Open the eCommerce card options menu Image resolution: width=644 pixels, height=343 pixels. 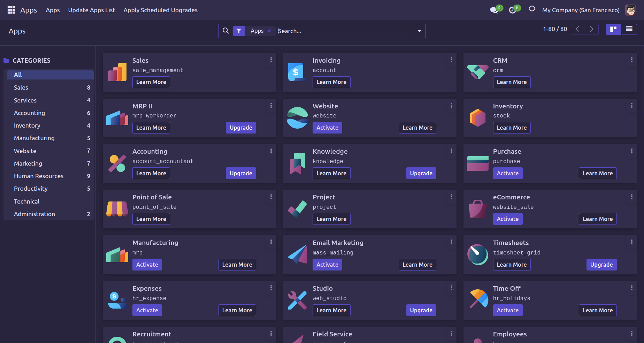(x=631, y=197)
